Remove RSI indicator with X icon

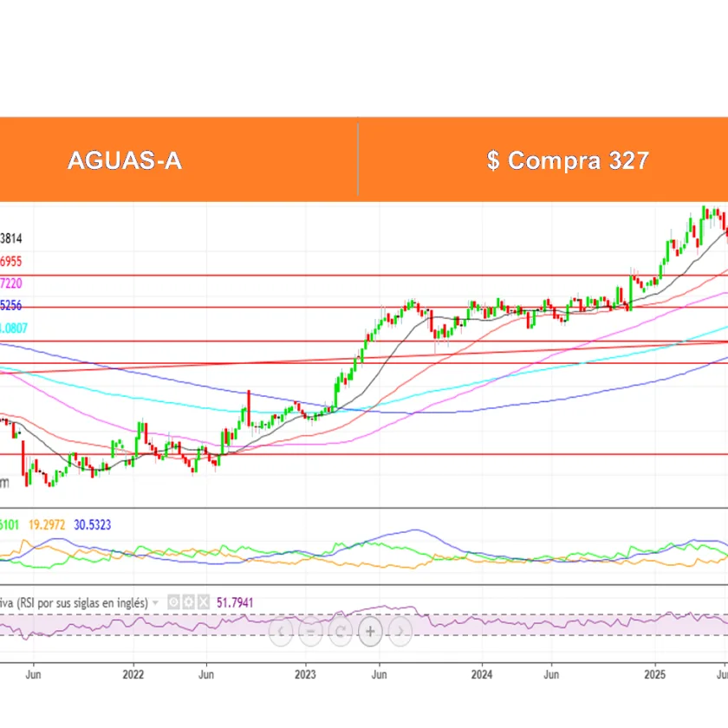[204, 602]
